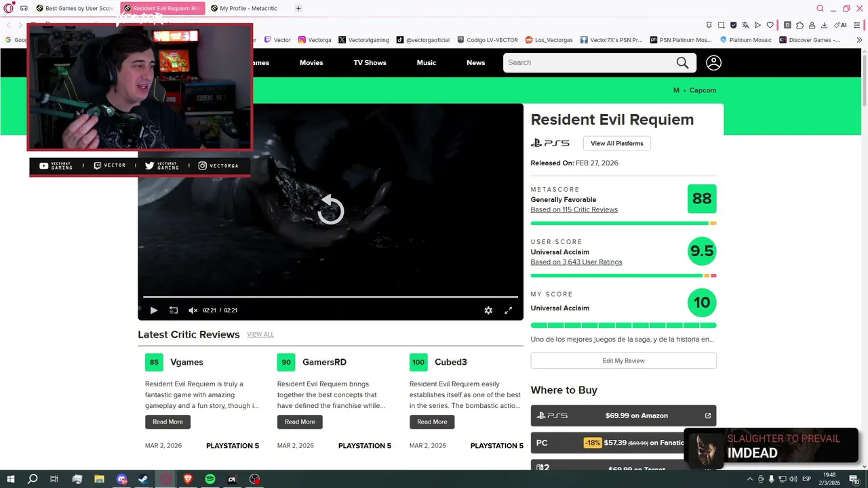Image resolution: width=868 pixels, height=488 pixels.
Task: Show hidden system tray icons
Action: (x=750, y=479)
